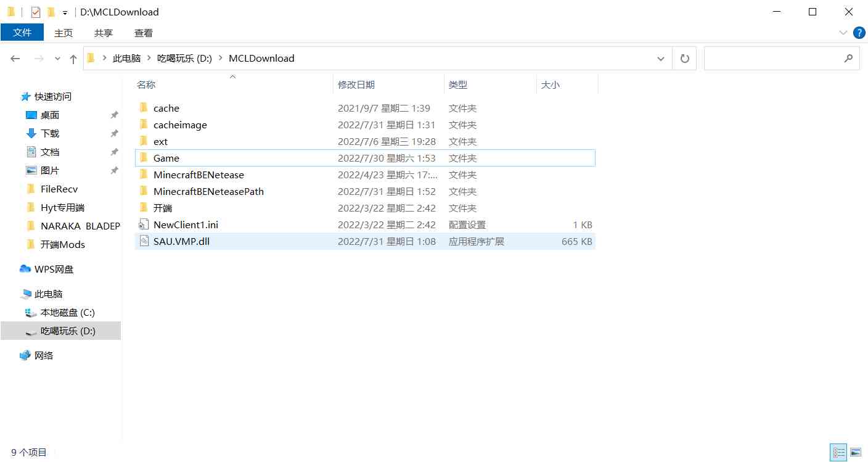The width and height of the screenshot is (868, 462).
Task: Open the 查看 ribbon tab
Action: (x=144, y=33)
